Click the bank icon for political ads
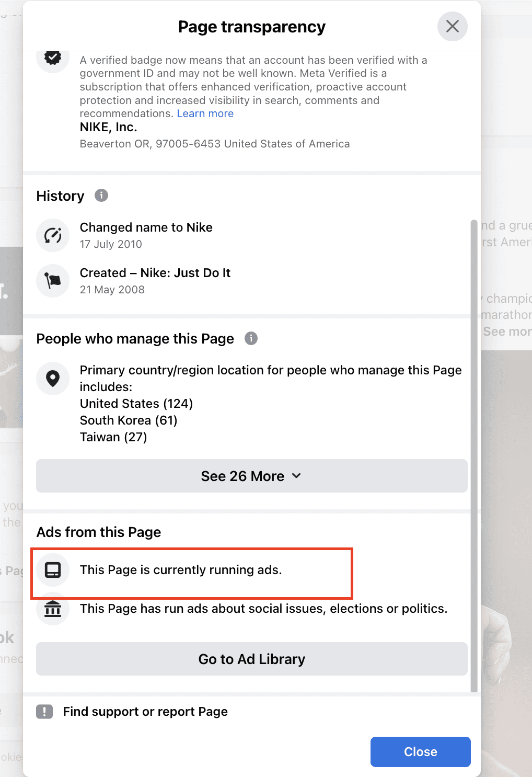This screenshot has width=532, height=777. click(x=53, y=609)
